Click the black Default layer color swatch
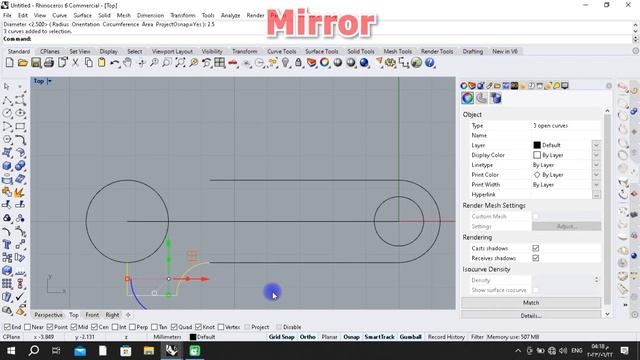The height and width of the screenshot is (360, 640). [x=537, y=145]
